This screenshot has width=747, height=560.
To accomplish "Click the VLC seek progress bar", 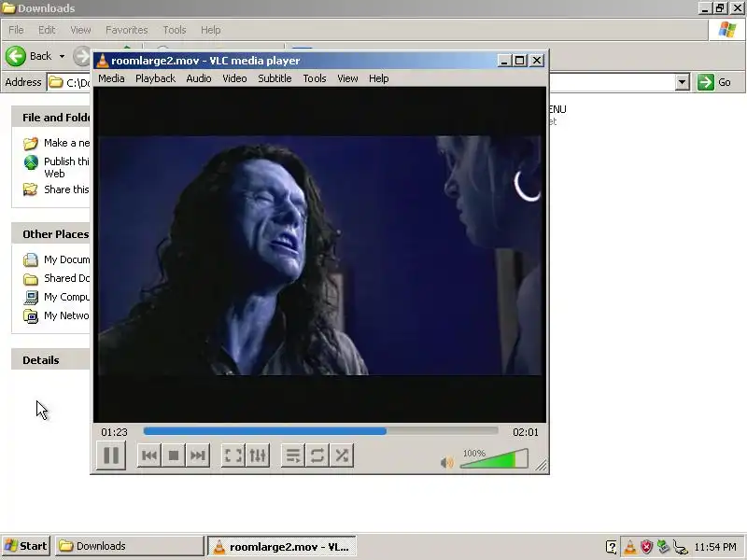I will (320, 431).
